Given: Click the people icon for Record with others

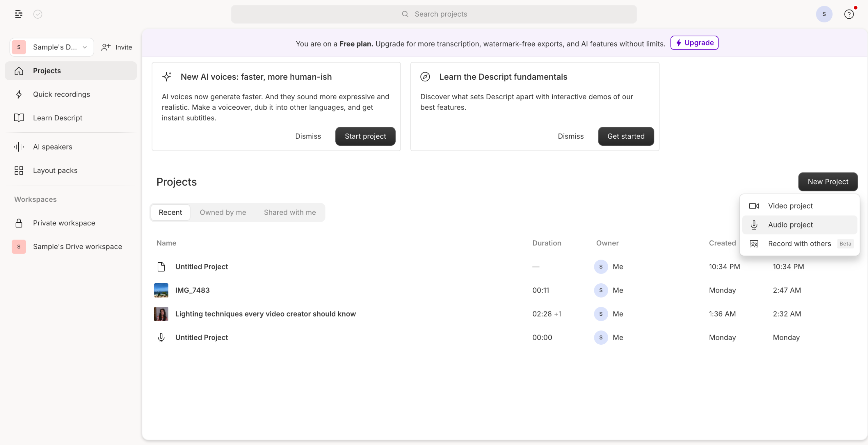Looking at the screenshot, I should click(x=754, y=244).
